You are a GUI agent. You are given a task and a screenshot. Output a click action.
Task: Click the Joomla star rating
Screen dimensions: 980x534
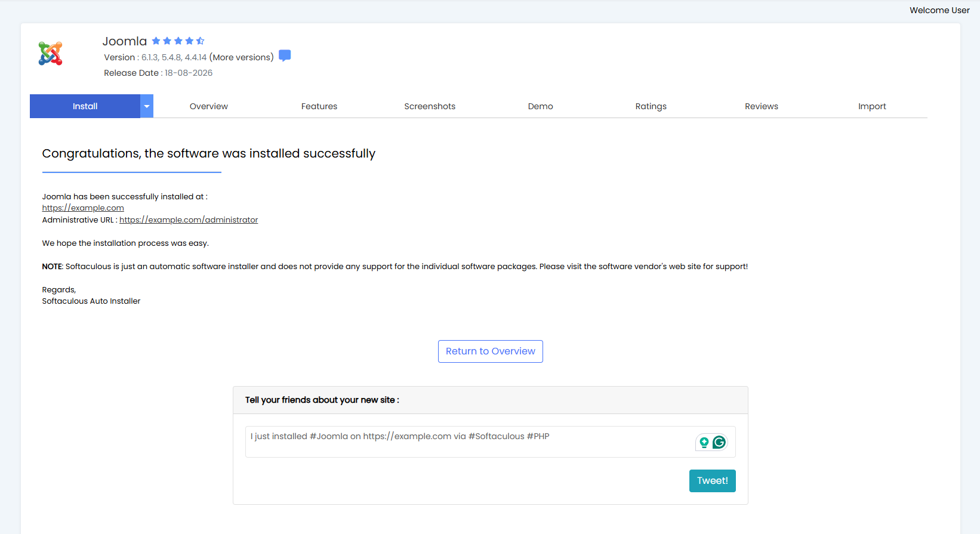click(178, 41)
